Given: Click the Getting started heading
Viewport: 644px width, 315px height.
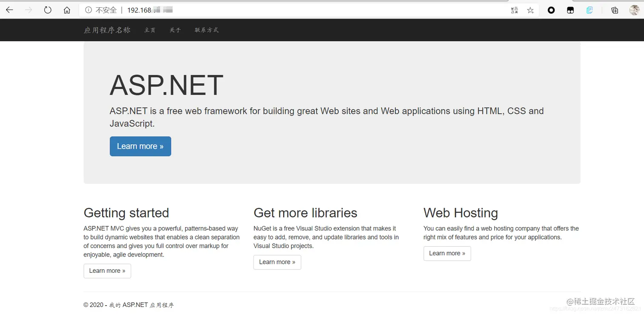Looking at the screenshot, I should point(126,213).
